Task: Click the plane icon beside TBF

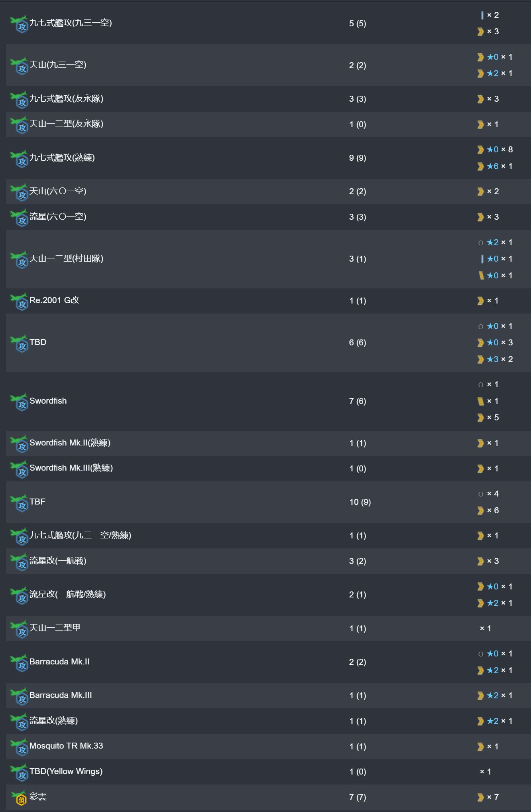Action: (x=19, y=503)
